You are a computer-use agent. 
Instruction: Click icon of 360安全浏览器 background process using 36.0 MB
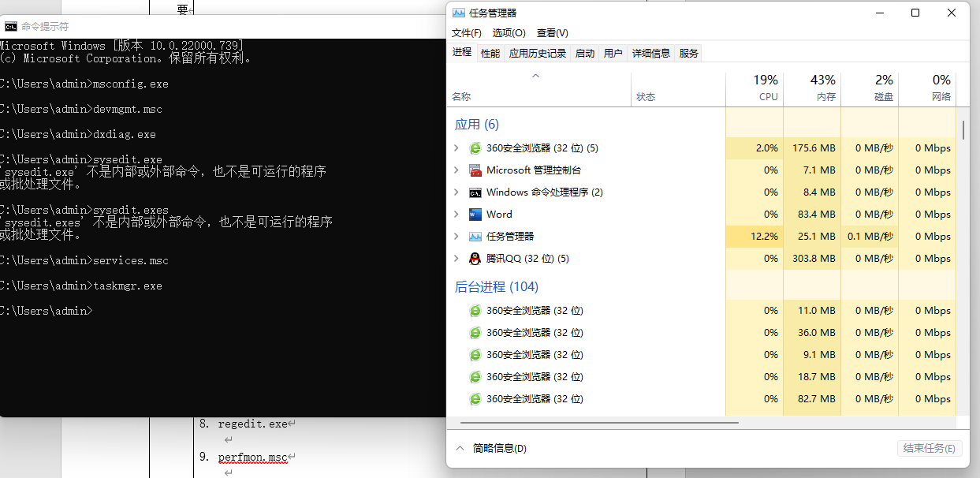[x=475, y=333]
